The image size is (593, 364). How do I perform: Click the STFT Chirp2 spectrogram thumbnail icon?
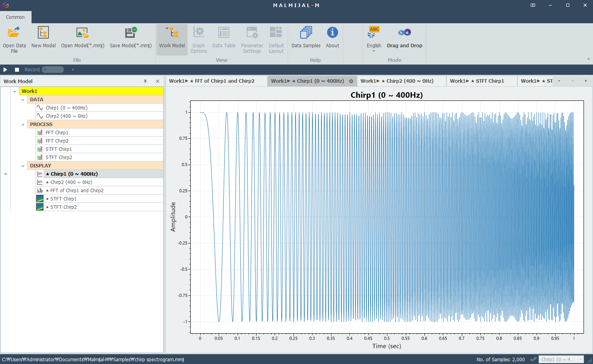pos(40,207)
